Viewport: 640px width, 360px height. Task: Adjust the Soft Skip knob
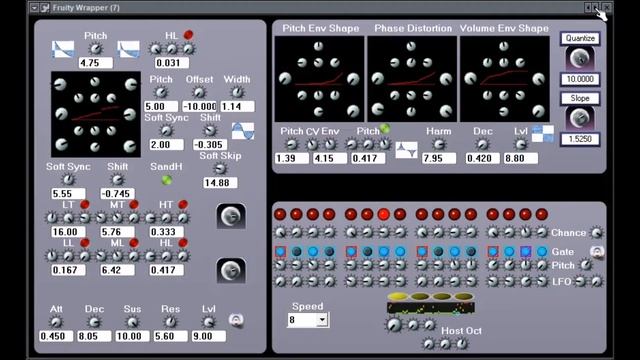click(220, 169)
